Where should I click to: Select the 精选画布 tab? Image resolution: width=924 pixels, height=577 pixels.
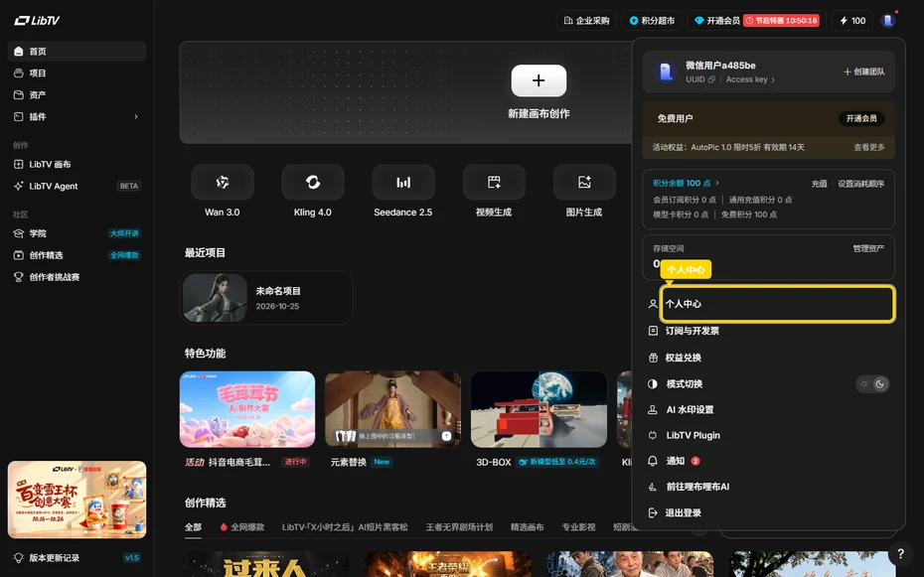coord(527,527)
